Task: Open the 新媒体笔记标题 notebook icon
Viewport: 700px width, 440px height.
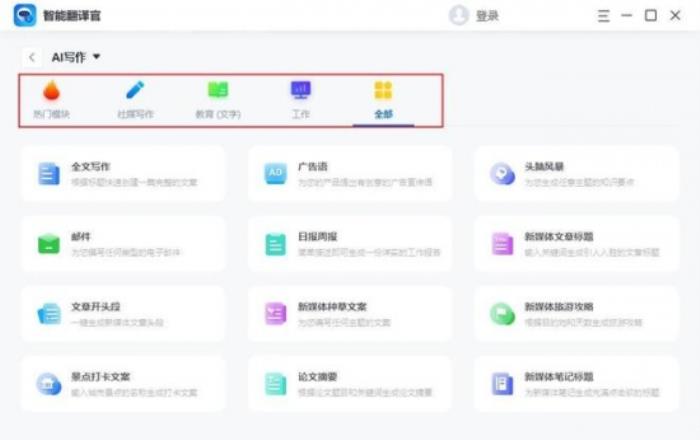Action: click(x=502, y=384)
